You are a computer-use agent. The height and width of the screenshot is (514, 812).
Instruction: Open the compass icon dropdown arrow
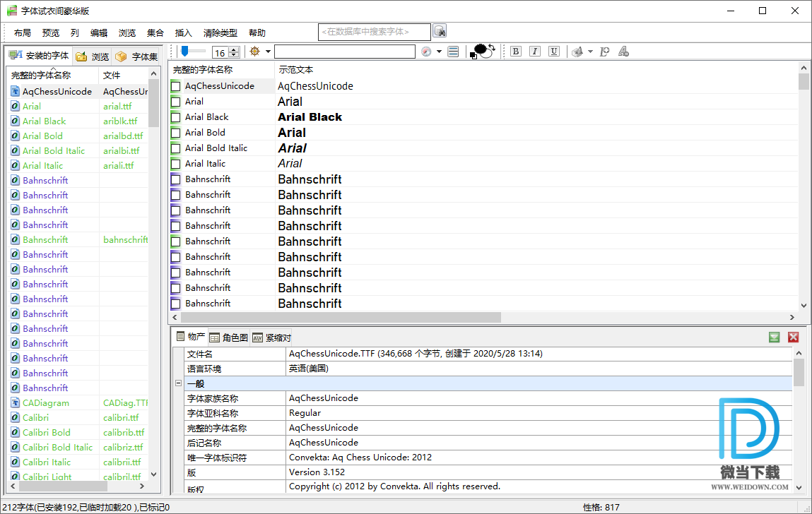pyautogui.click(x=439, y=52)
